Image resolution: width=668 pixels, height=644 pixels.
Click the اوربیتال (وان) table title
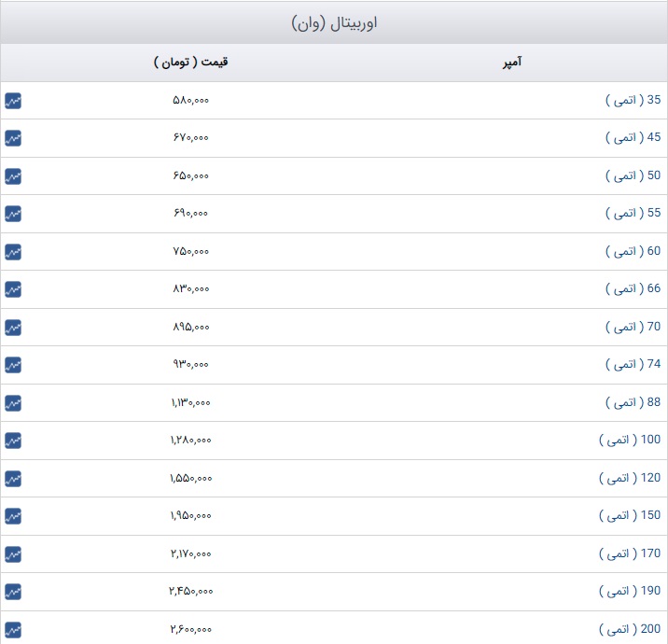334,23
